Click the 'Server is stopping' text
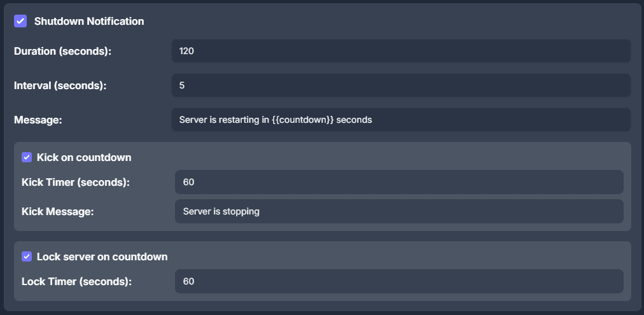This screenshot has height=315, width=644. pyautogui.click(x=221, y=211)
